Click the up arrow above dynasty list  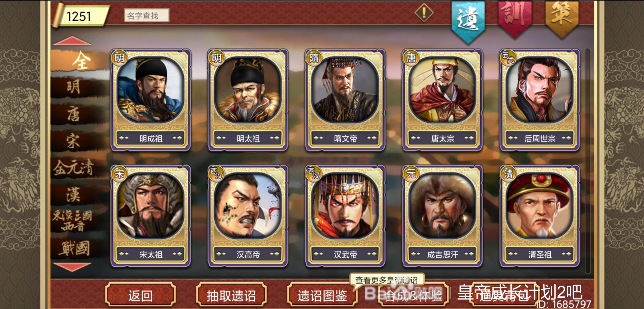tap(72, 41)
